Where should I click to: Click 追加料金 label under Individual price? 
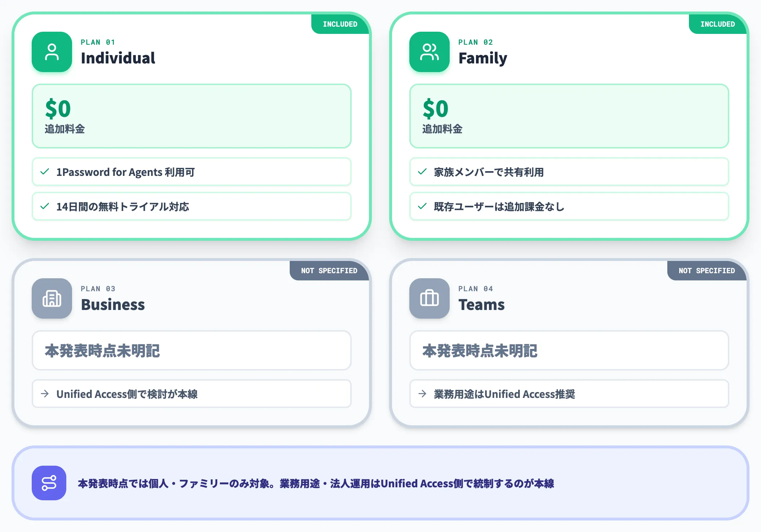(x=65, y=129)
